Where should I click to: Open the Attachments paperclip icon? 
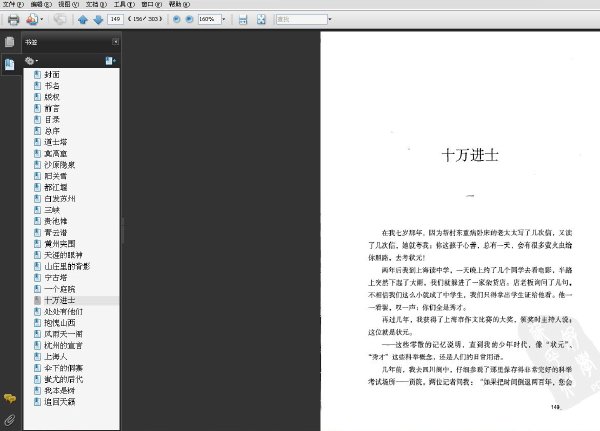[x=10, y=420]
